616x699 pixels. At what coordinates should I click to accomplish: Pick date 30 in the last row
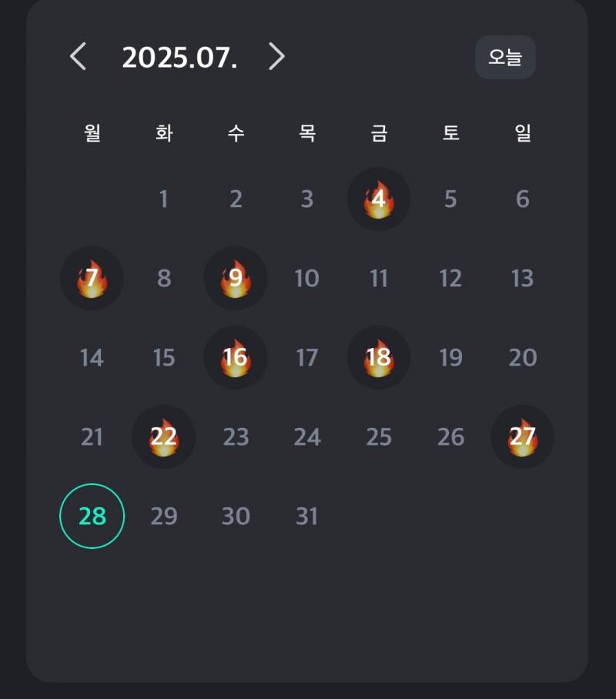pyautogui.click(x=236, y=517)
